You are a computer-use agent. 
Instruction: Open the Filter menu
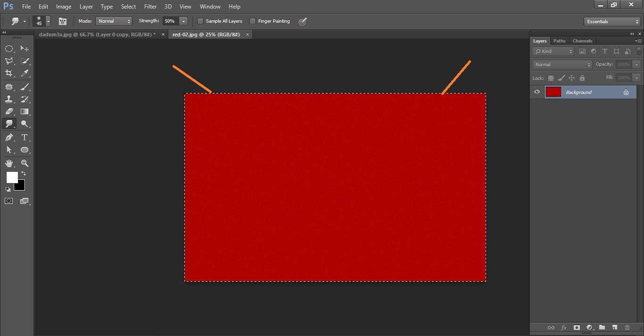(150, 7)
